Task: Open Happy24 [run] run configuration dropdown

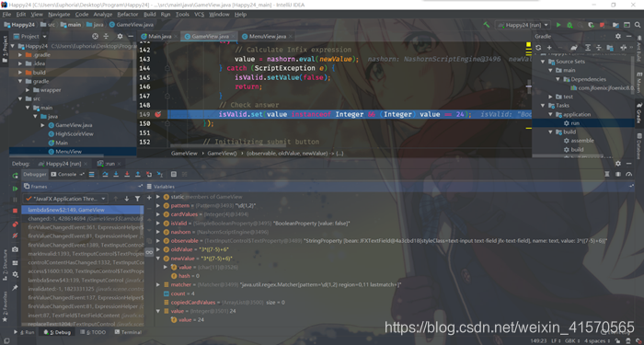Action: 523,25
